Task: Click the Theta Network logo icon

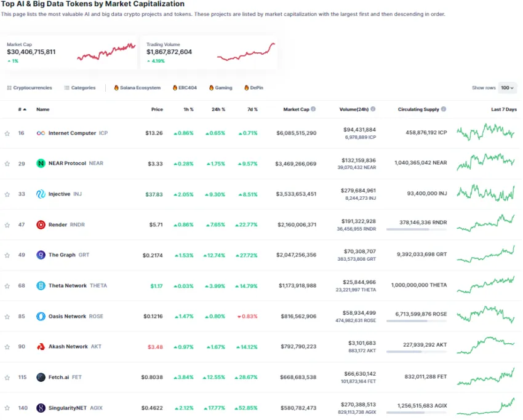Action: point(41,286)
